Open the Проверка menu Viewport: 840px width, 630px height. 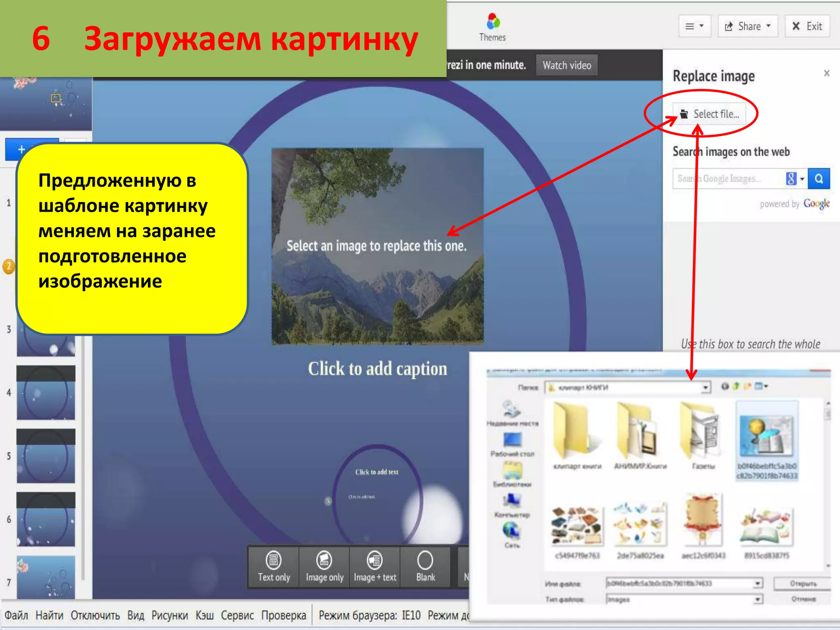pyautogui.click(x=284, y=615)
